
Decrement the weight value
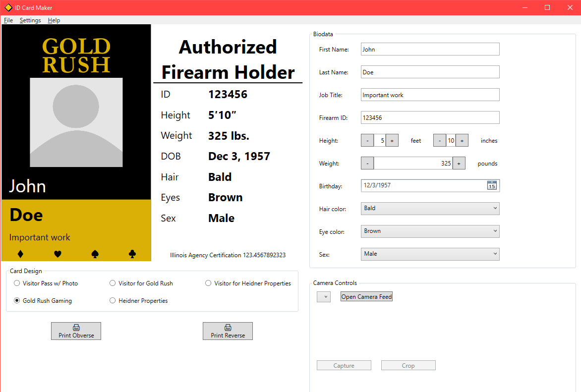point(367,163)
